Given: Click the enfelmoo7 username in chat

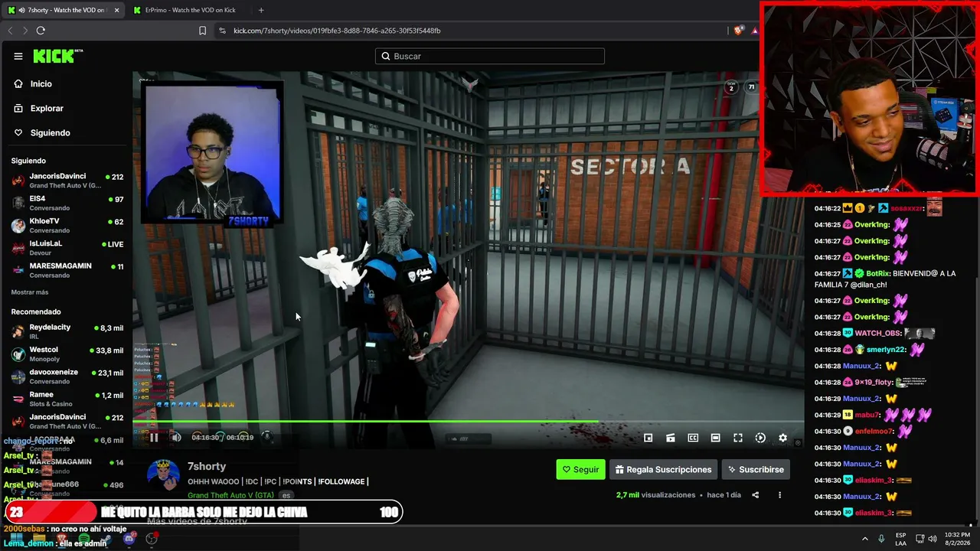Looking at the screenshot, I should 875,432.
